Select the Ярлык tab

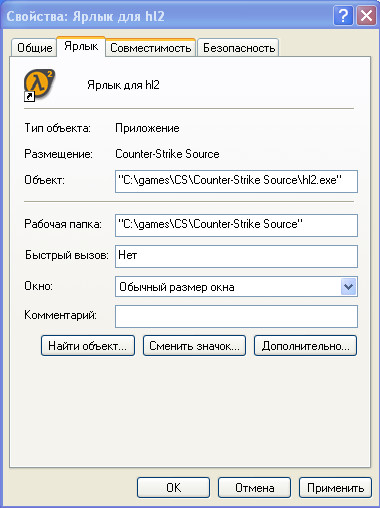click(81, 46)
